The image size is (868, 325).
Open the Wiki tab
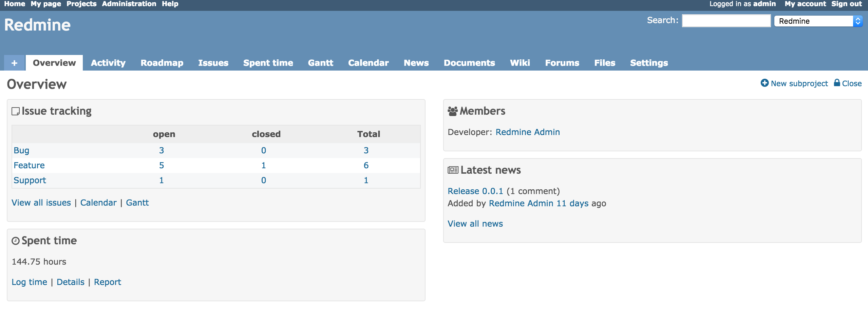[x=520, y=63]
